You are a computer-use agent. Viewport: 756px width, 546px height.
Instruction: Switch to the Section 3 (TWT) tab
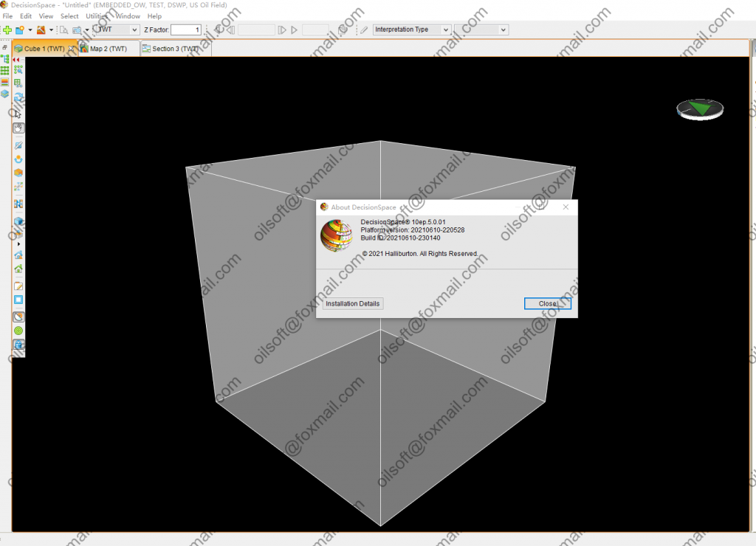click(176, 49)
